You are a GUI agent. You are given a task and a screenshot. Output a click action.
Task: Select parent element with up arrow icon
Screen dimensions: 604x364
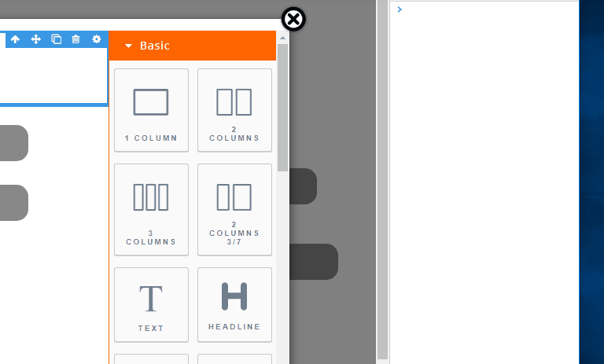pyautogui.click(x=15, y=39)
